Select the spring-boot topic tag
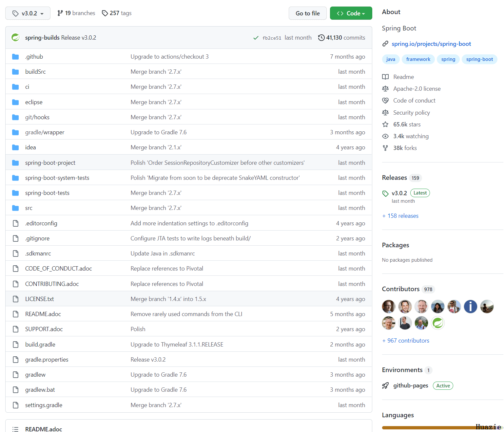The image size is (504, 432). click(479, 59)
